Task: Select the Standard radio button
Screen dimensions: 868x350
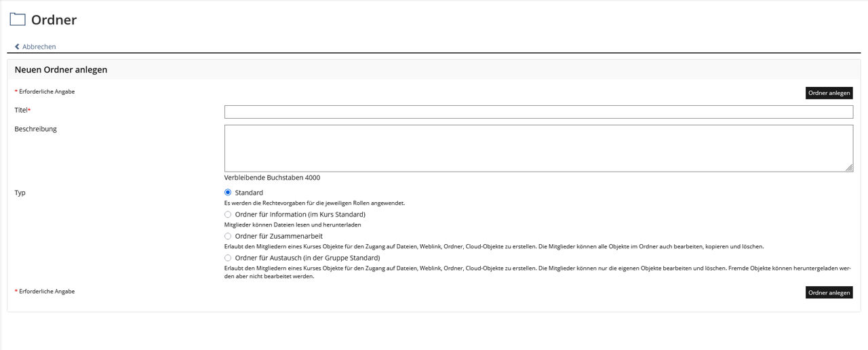Action: 228,193
